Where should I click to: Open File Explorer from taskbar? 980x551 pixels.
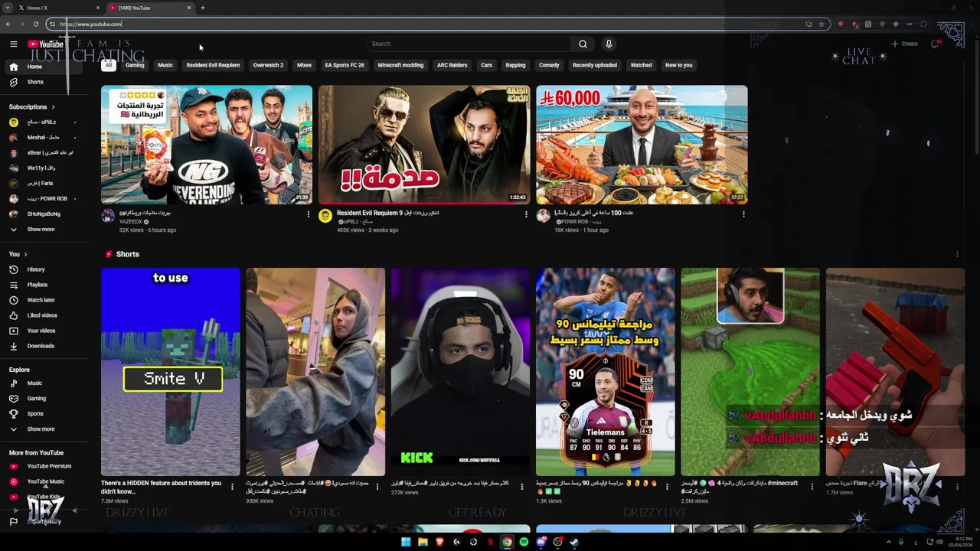[x=423, y=542]
